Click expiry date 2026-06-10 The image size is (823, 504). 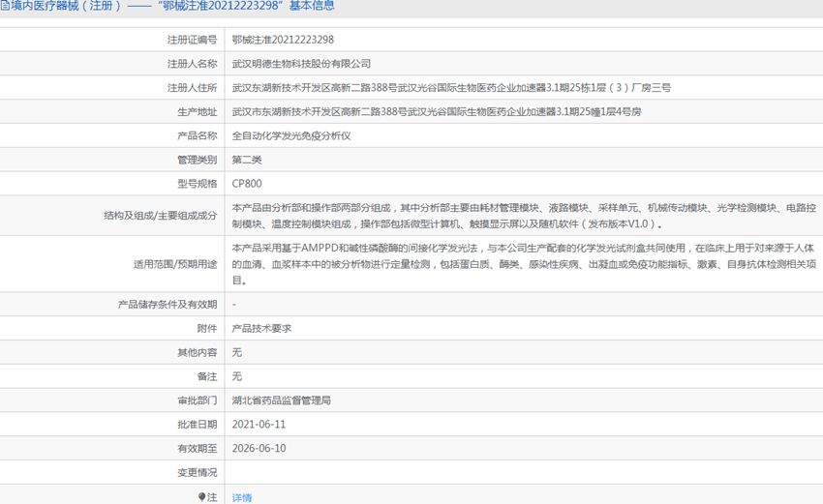pyautogui.click(x=259, y=449)
